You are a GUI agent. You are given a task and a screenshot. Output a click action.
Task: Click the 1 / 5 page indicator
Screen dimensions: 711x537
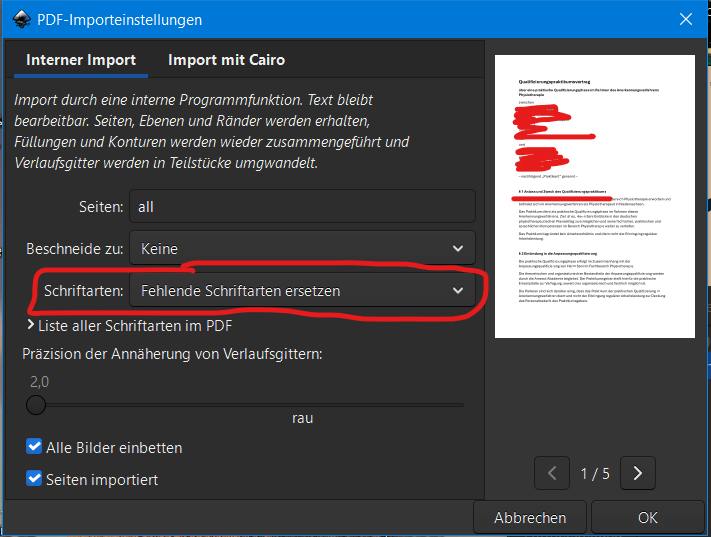pyautogui.click(x=595, y=474)
